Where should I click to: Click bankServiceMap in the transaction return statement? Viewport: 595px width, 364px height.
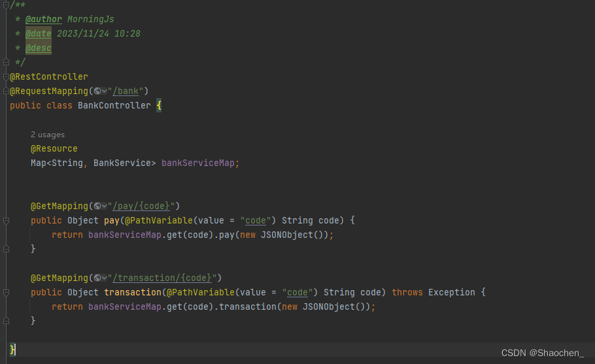(x=125, y=306)
